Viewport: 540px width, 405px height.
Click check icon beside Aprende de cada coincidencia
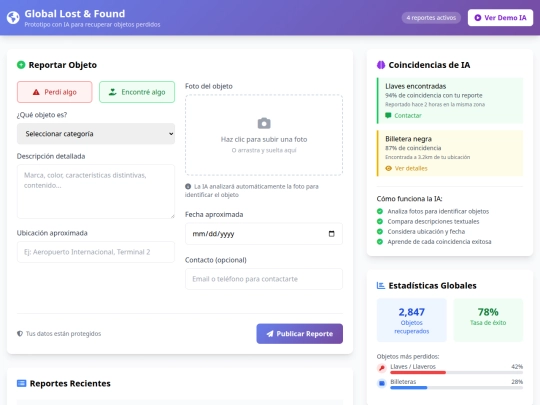380,242
